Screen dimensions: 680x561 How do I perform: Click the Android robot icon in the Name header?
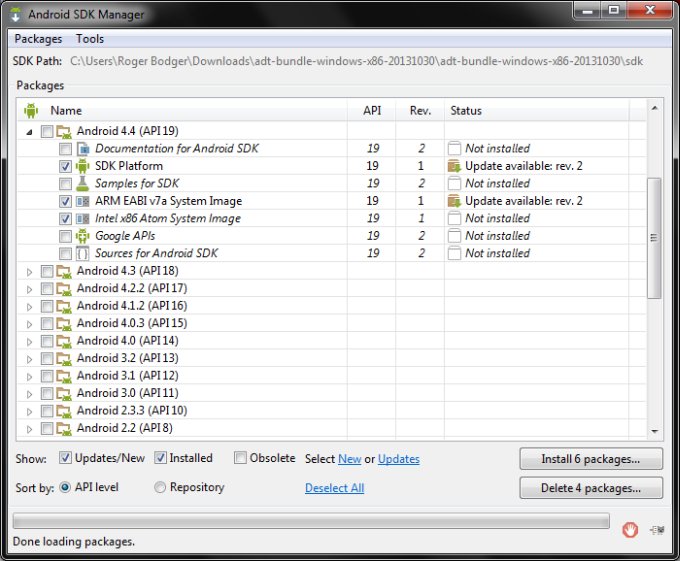click(31, 111)
